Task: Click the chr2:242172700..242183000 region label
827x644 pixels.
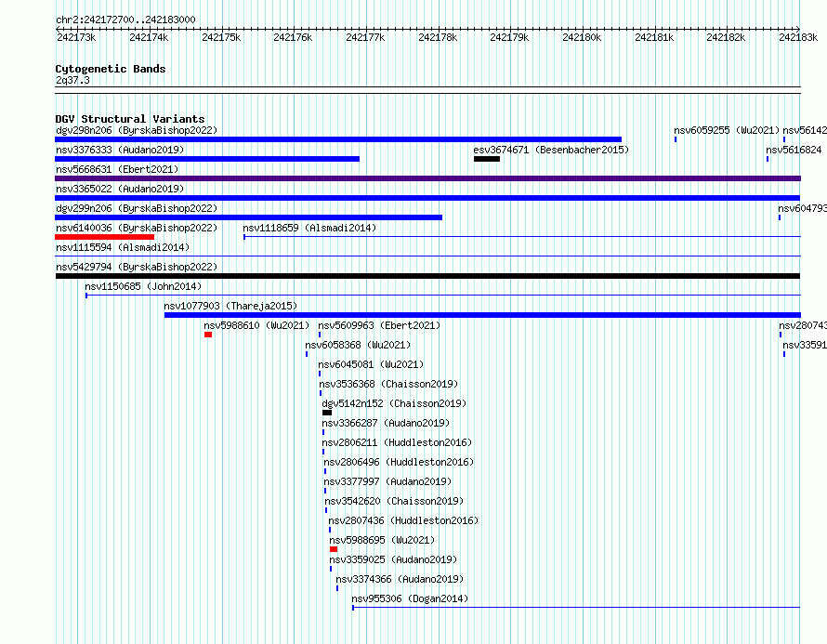Action: point(125,20)
